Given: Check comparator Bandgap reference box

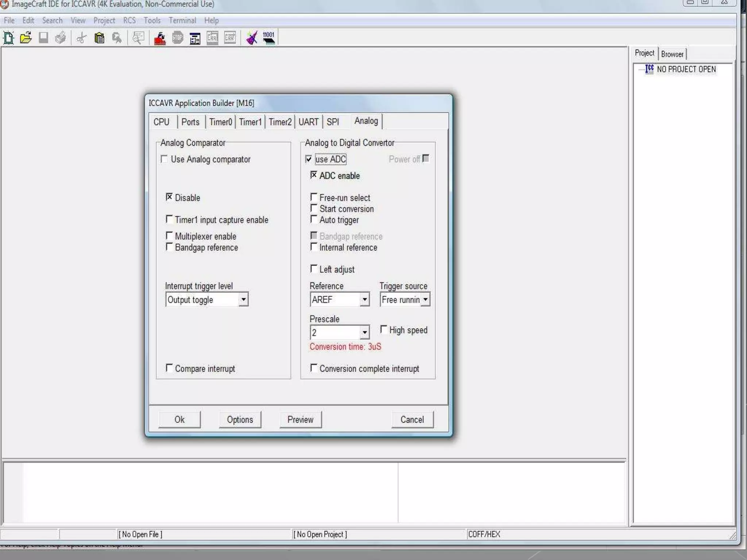Looking at the screenshot, I should 169,247.
